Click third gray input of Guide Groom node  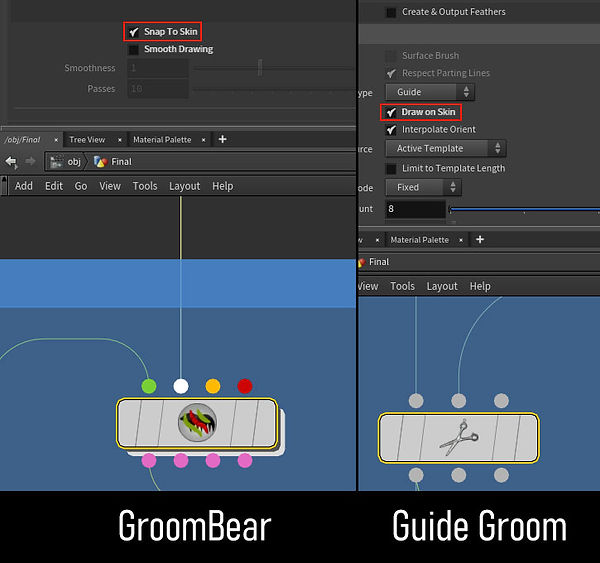click(501, 401)
